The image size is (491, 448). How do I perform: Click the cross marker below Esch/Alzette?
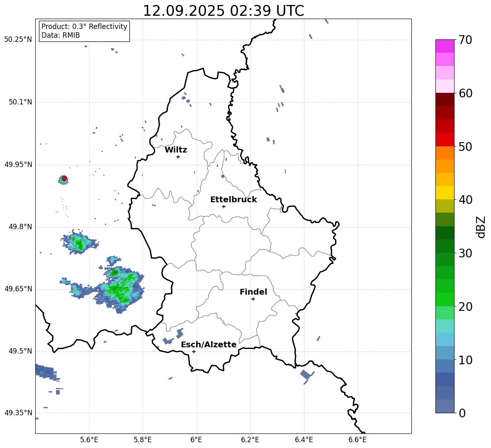[194, 351]
